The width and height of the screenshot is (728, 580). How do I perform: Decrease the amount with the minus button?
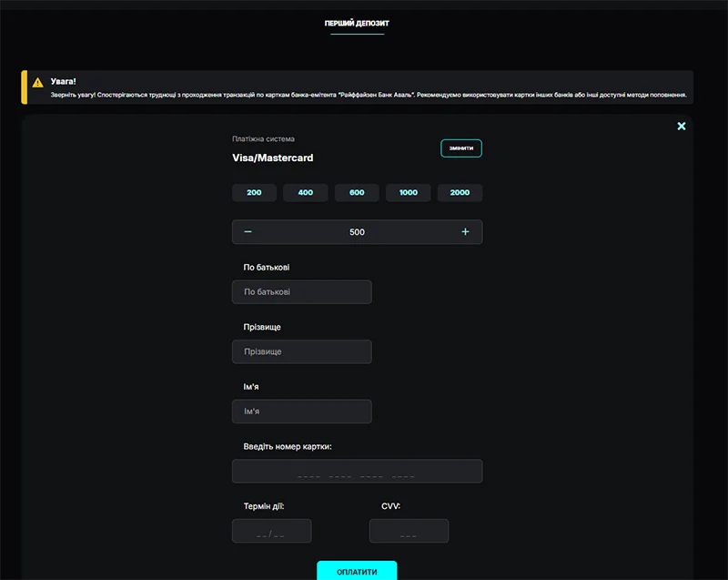point(248,231)
